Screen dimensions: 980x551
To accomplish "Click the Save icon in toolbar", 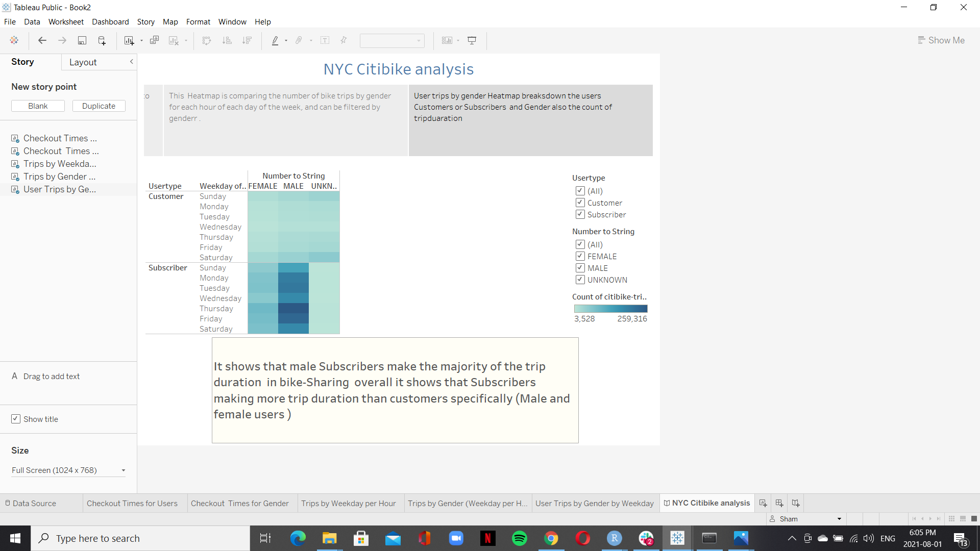I will 82,40.
